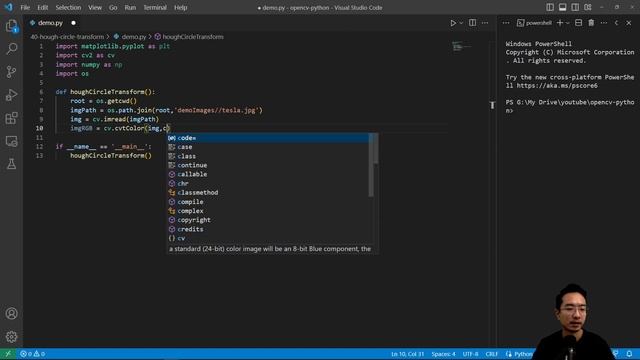Open the Manage settings gear

point(11,336)
